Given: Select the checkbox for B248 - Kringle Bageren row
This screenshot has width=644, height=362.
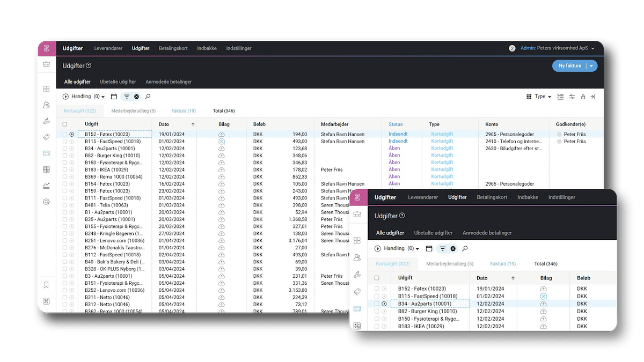Looking at the screenshot, I should click(x=65, y=233).
